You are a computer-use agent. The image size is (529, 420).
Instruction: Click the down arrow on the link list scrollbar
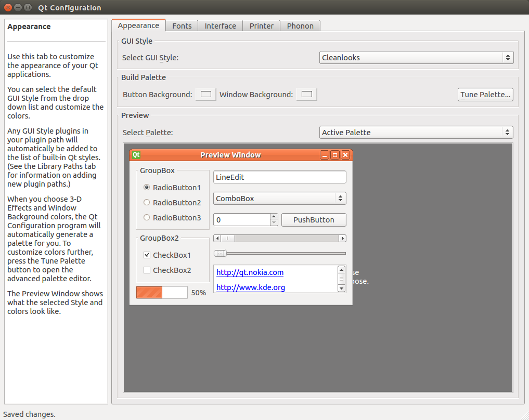click(342, 289)
